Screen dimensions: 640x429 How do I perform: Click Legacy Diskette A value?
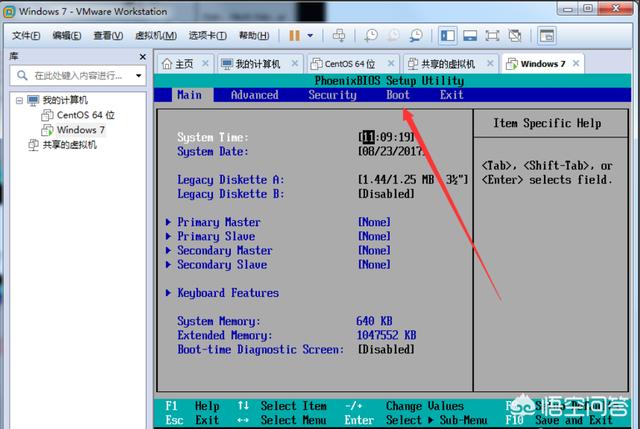[413, 180]
